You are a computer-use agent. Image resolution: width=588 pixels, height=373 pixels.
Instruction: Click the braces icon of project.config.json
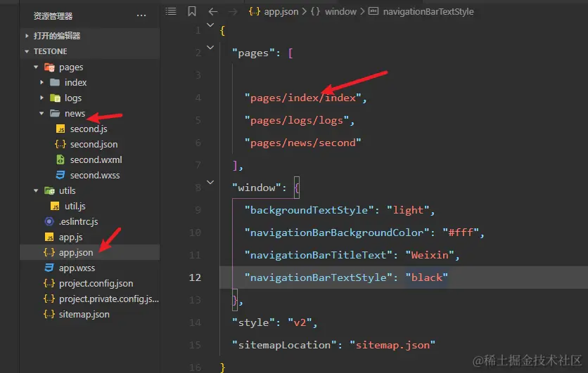pyautogui.click(x=49, y=283)
